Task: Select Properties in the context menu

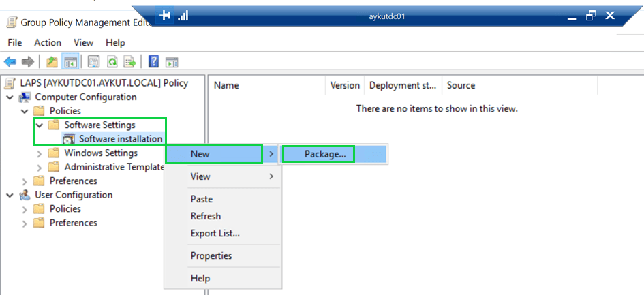Action: click(x=211, y=255)
